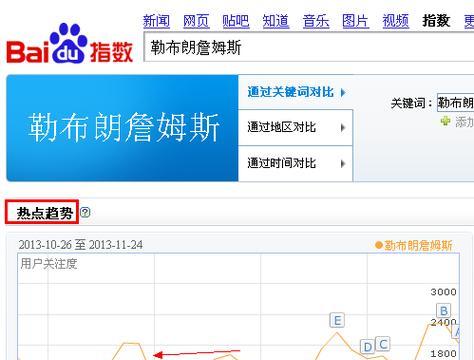This screenshot has width=474, height=360.
Task: Open the 贴吧 link
Action: point(236,21)
